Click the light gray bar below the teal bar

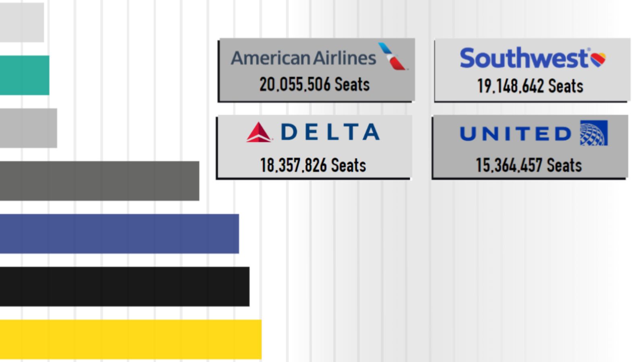28,128
